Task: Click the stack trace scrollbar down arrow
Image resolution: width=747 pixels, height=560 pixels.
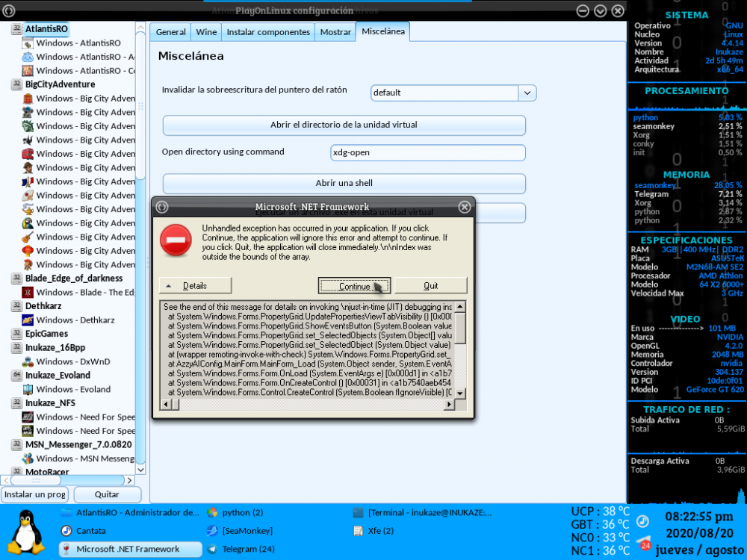Action: pos(460,393)
